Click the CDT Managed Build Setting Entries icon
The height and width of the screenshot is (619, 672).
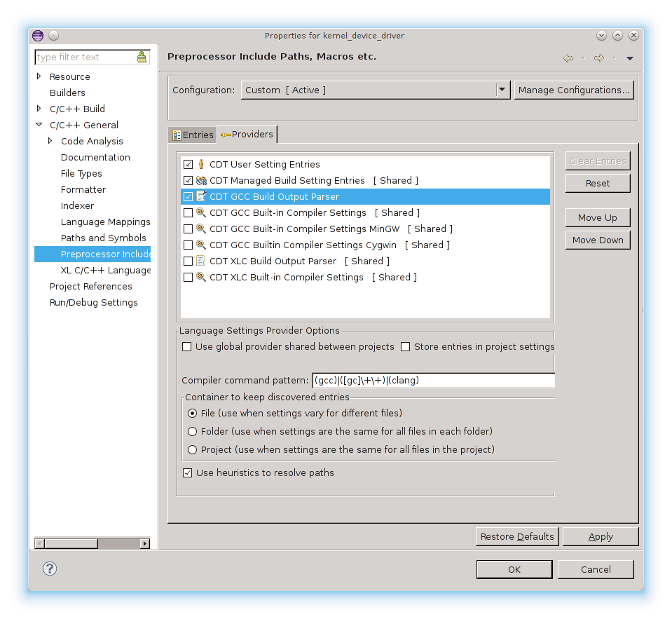coord(201,180)
